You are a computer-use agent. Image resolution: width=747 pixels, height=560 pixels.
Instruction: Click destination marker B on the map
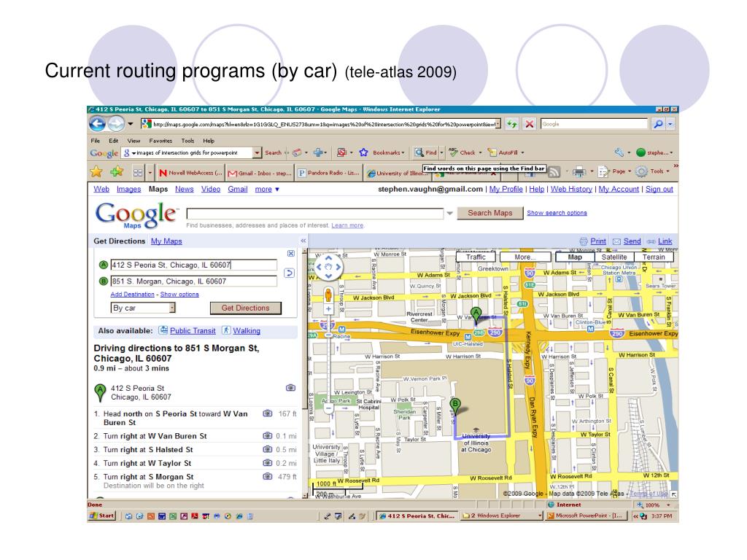(455, 406)
